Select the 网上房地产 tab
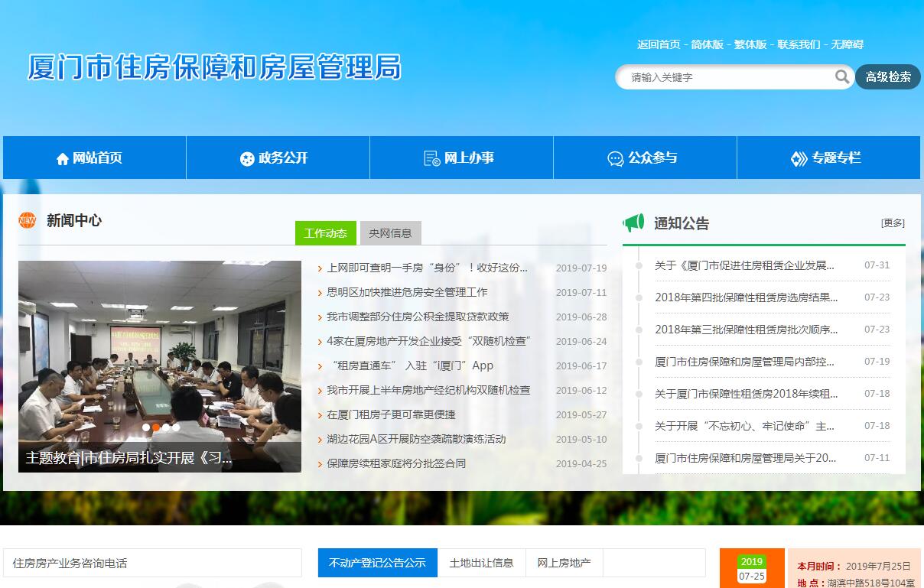 coord(564,563)
